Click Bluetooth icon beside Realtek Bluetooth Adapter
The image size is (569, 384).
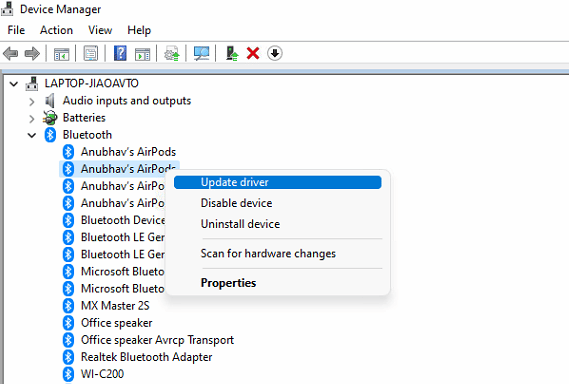[x=68, y=357]
